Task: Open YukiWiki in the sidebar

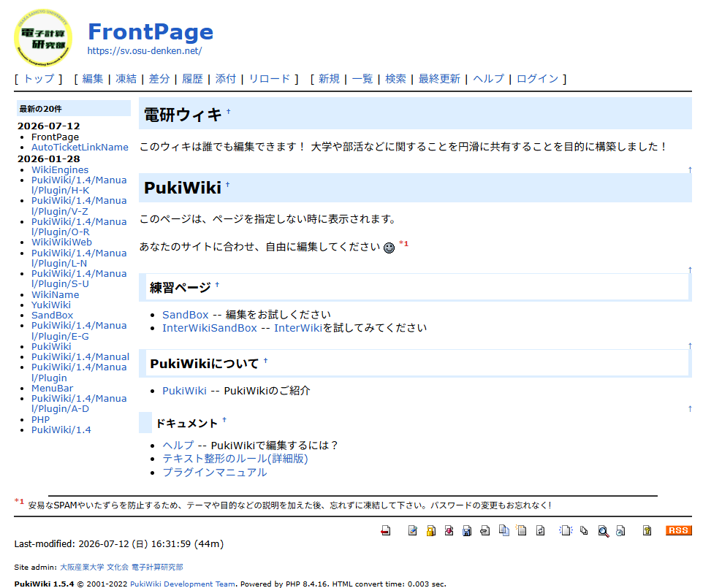Action: pyautogui.click(x=51, y=305)
